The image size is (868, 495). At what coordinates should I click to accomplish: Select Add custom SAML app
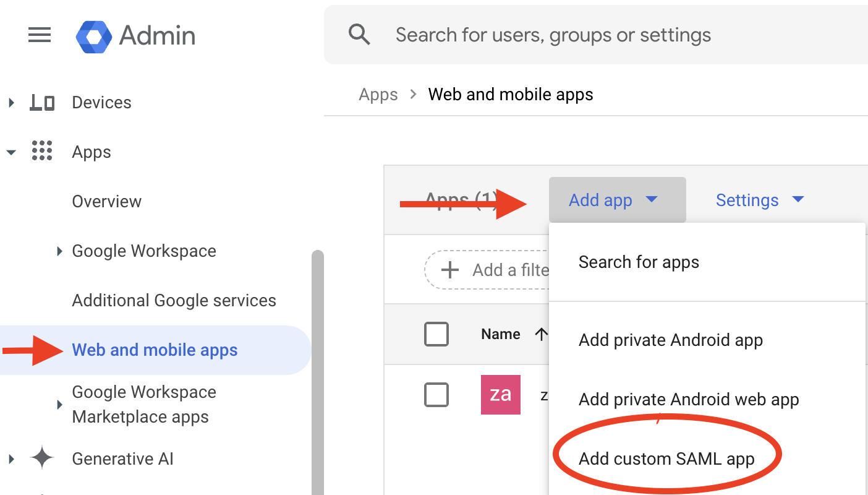coord(666,458)
